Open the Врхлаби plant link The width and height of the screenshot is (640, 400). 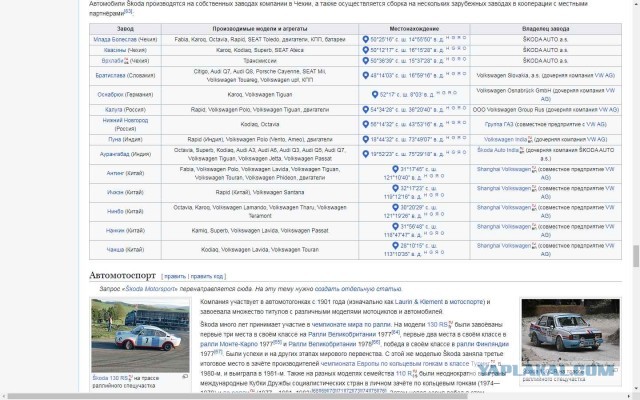(112, 61)
